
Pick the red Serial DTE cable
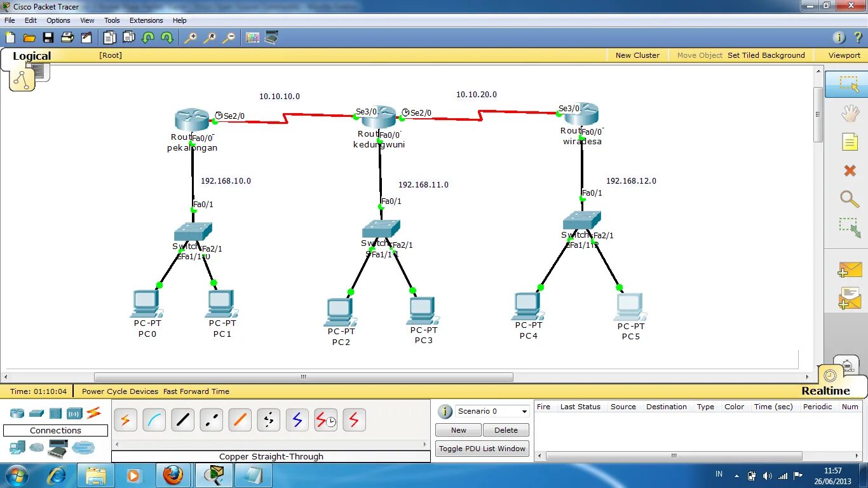click(x=354, y=420)
